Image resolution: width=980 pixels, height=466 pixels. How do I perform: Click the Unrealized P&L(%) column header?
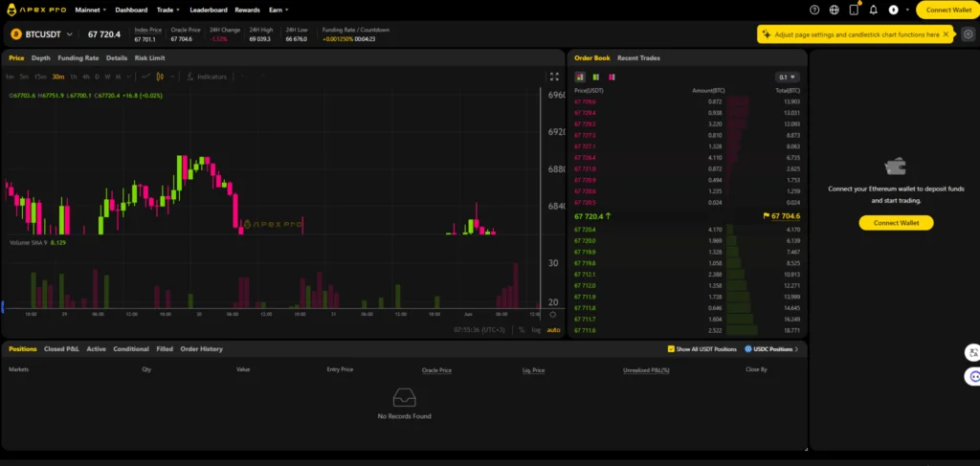(646, 370)
